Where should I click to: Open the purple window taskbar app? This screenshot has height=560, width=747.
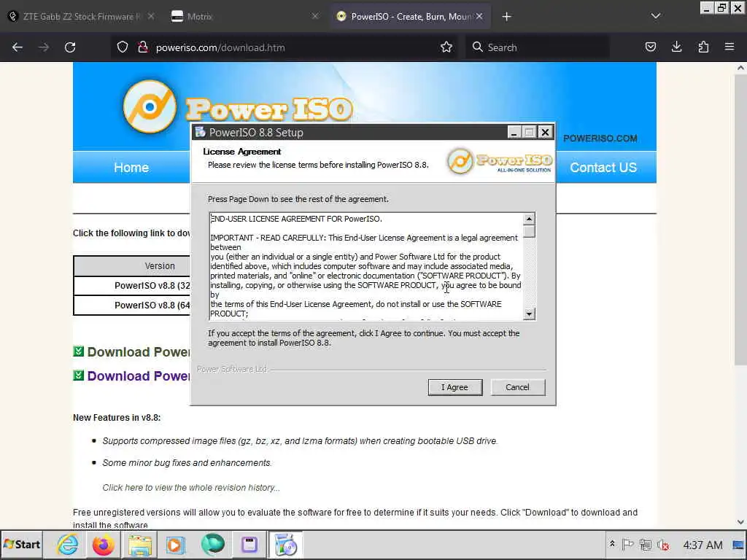[249, 545]
